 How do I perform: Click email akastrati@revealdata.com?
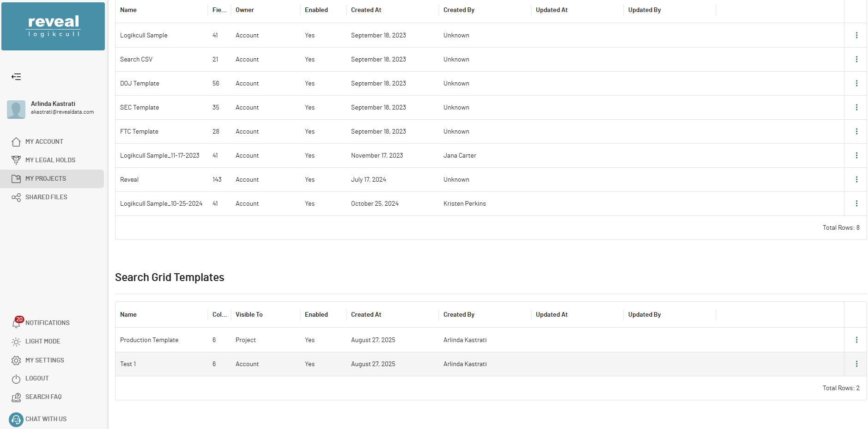62,112
